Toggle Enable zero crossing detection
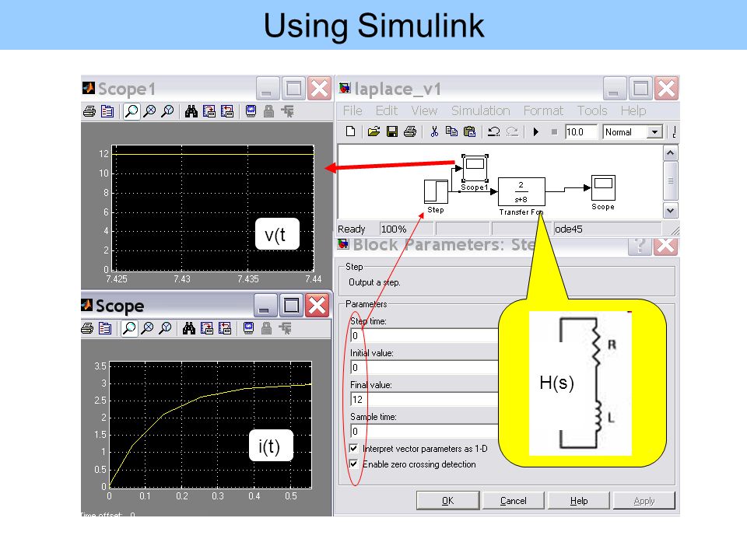Viewport: 747px width, 560px height. pos(353,464)
